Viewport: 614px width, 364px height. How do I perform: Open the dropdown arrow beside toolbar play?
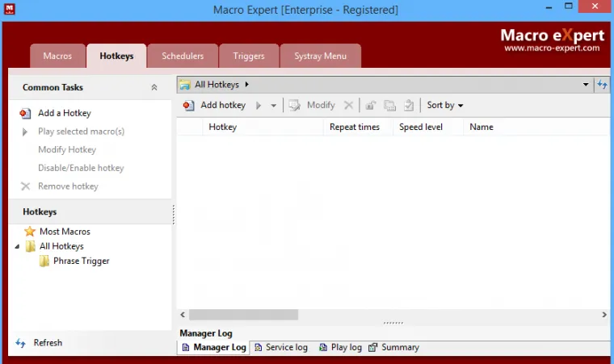coord(273,106)
